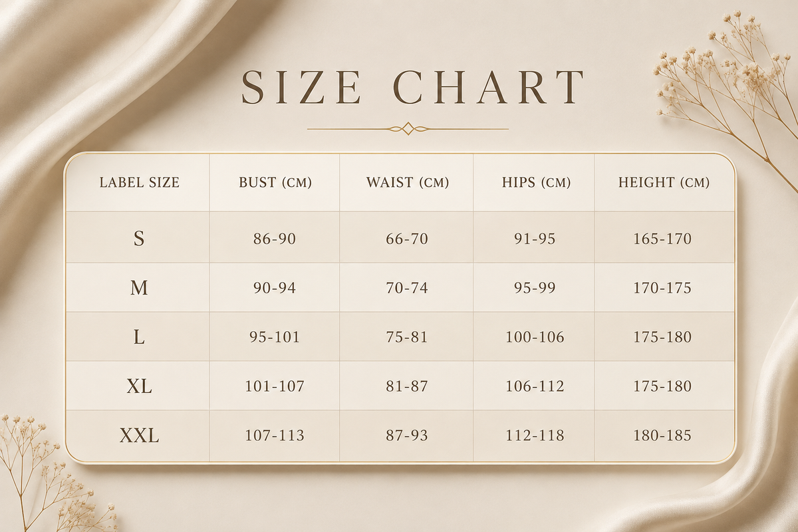
Task: Click the 70-74 waist value
Action: [x=407, y=288]
